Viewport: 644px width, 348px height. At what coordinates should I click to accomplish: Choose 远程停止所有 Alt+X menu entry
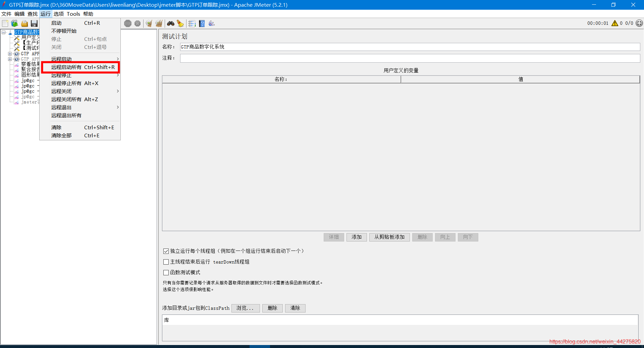pyautogui.click(x=80, y=83)
